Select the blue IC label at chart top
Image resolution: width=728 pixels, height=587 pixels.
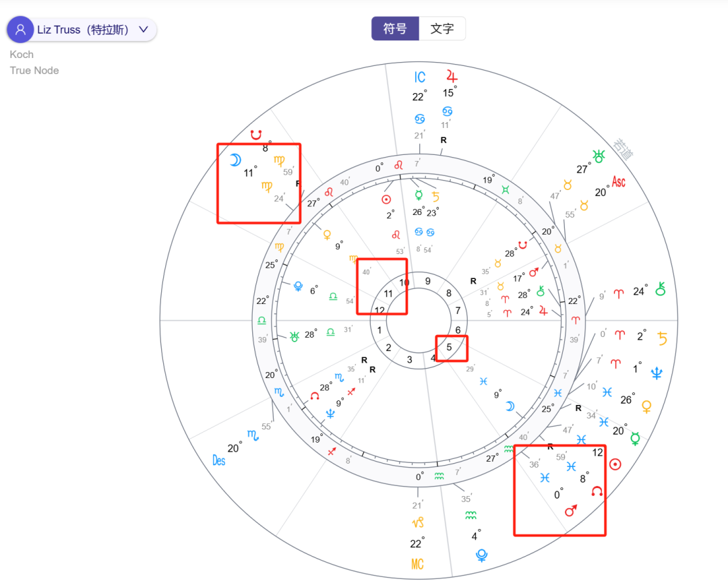tap(420, 77)
